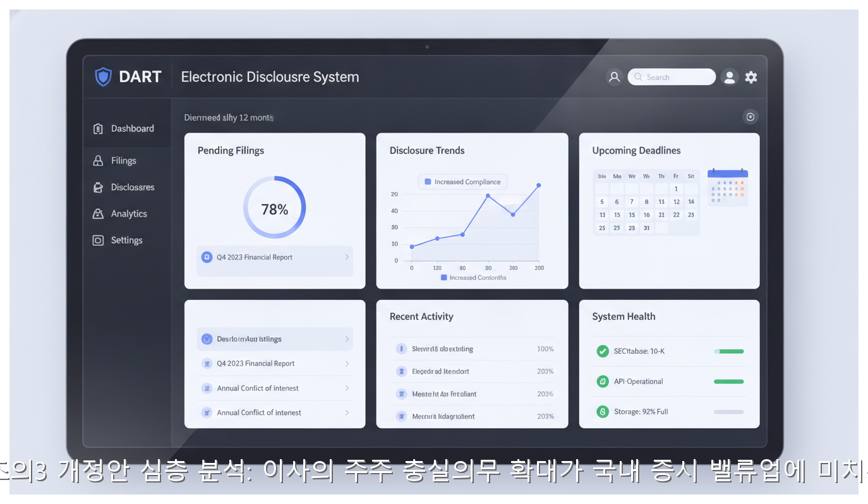Open the Elegedirad Rendort activity entry
The image size is (868, 504).
pyautogui.click(x=474, y=371)
